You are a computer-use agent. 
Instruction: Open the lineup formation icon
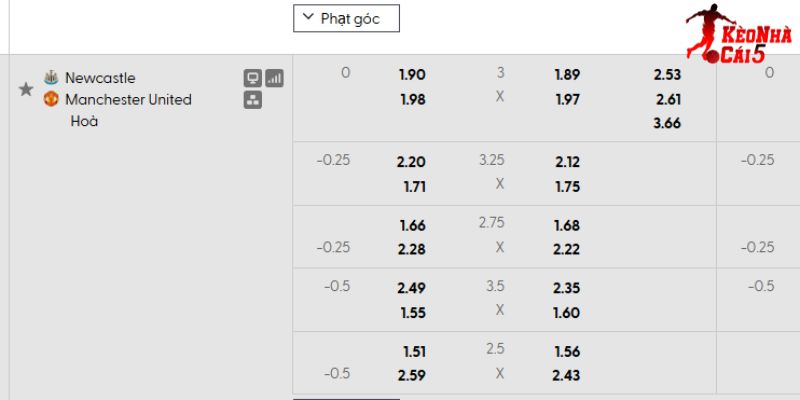click(253, 99)
